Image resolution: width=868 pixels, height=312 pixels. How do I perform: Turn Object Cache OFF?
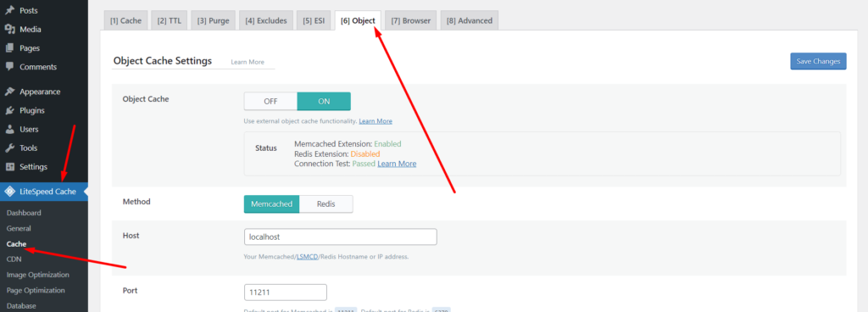coord(270,101)
